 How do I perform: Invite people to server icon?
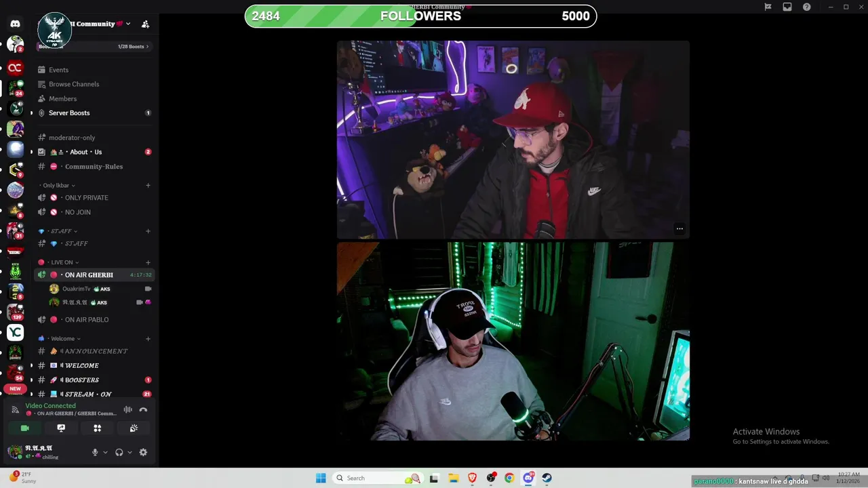point(145,24)
